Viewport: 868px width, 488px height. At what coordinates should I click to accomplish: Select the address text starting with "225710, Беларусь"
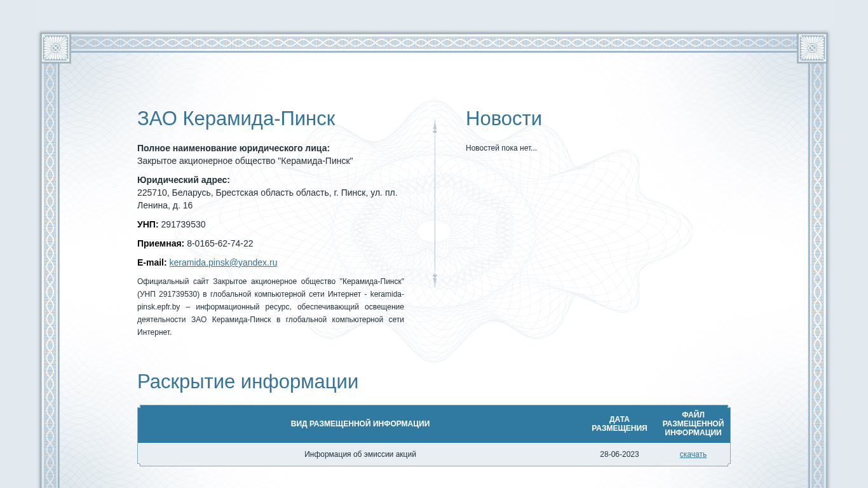click(268, 199)
